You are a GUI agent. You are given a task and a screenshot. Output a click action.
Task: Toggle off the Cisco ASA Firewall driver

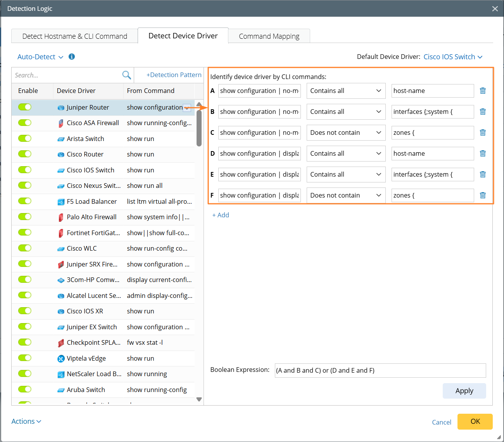pyautogui.click(x=25, y=123)
